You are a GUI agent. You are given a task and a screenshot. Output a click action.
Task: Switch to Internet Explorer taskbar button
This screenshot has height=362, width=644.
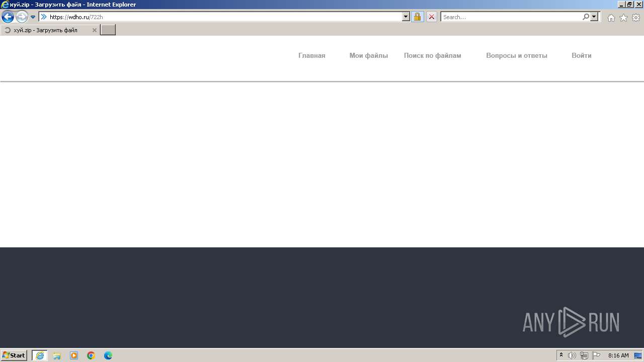[40, 355]
